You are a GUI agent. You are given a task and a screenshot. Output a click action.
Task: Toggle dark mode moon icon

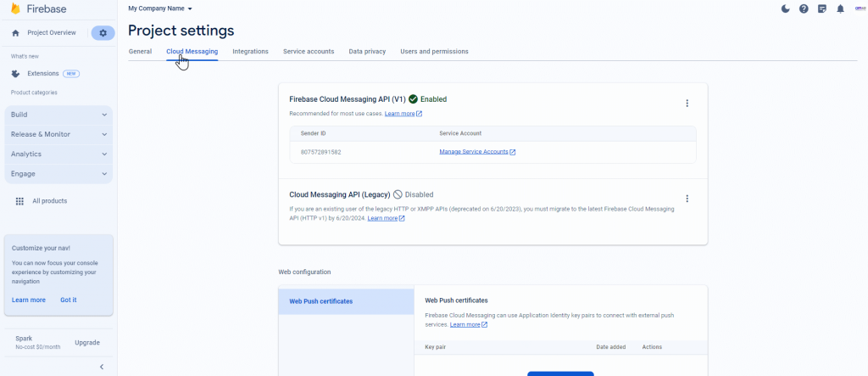click(785, 8)
